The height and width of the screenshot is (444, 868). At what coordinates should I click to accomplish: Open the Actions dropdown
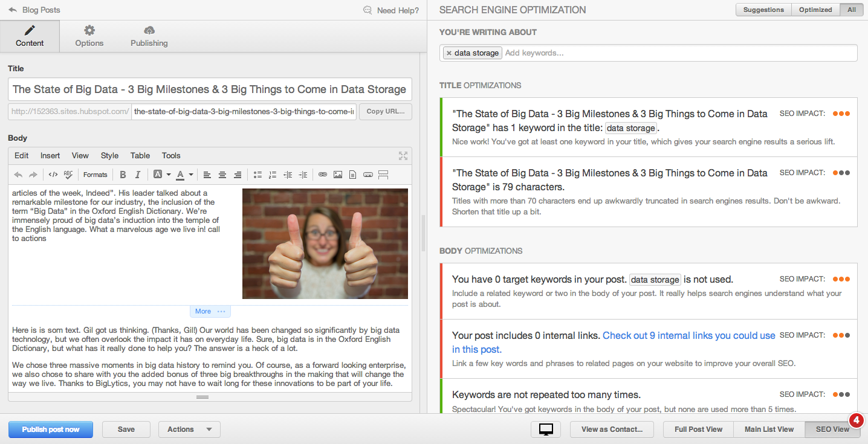click(x=189, y=430)
